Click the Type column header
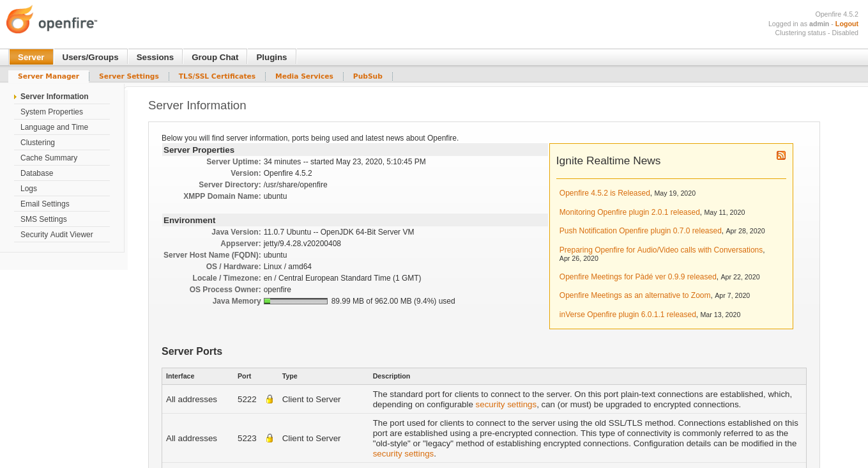 [x=290, y=376]
